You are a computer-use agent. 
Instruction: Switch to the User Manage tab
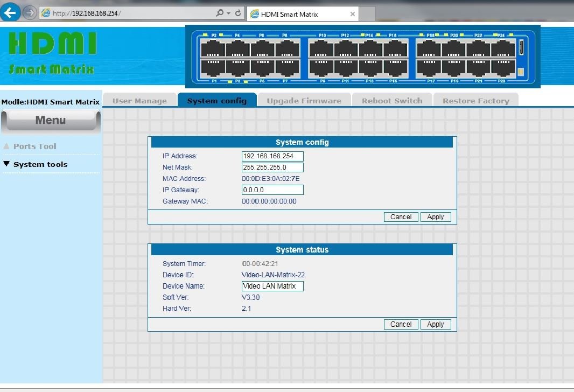coord(139,101)
